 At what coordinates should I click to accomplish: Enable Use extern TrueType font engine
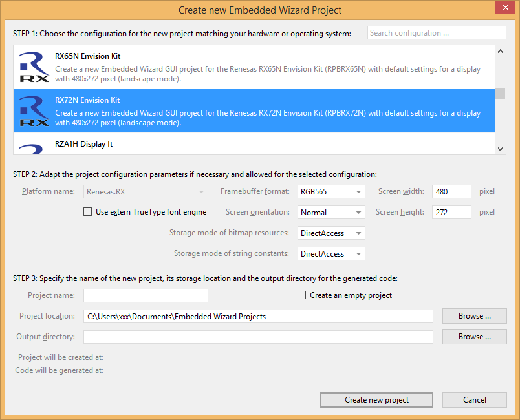tap(88, 212)
